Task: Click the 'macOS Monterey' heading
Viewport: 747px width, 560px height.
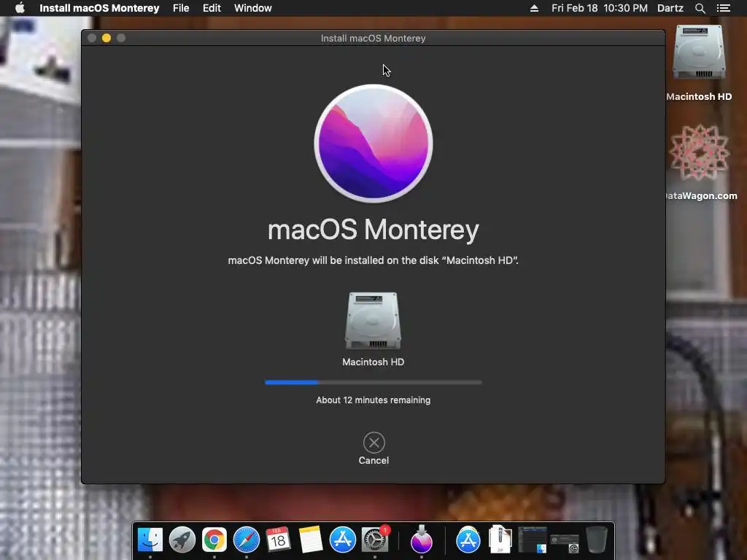Action: pos(373,230)
